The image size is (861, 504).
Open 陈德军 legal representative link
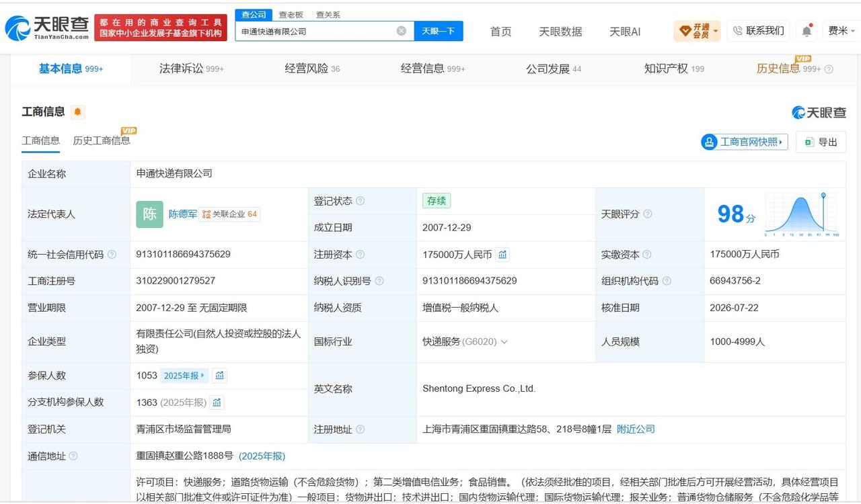click(183, 214)
